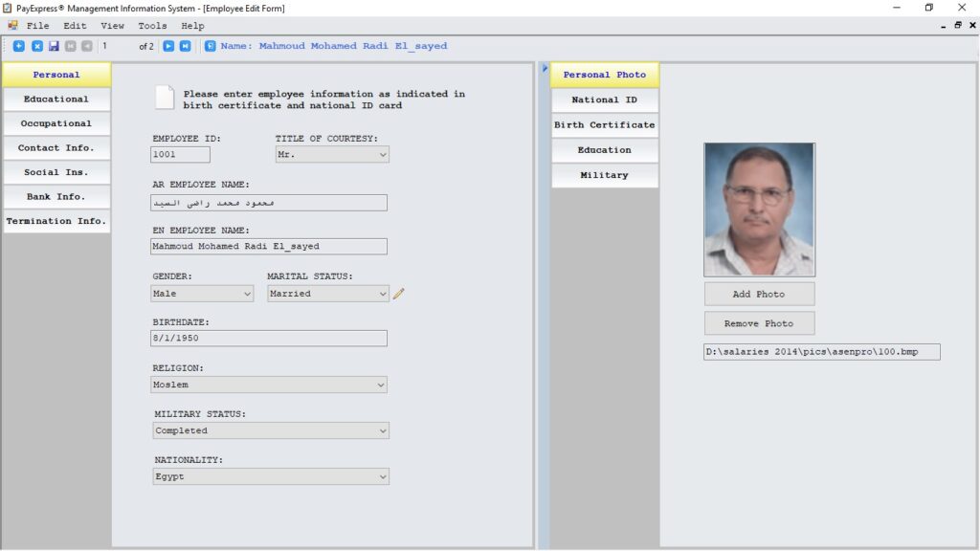980x551 pixels.
Task: Click the EN Employee Name field
Action: point(269,246)
